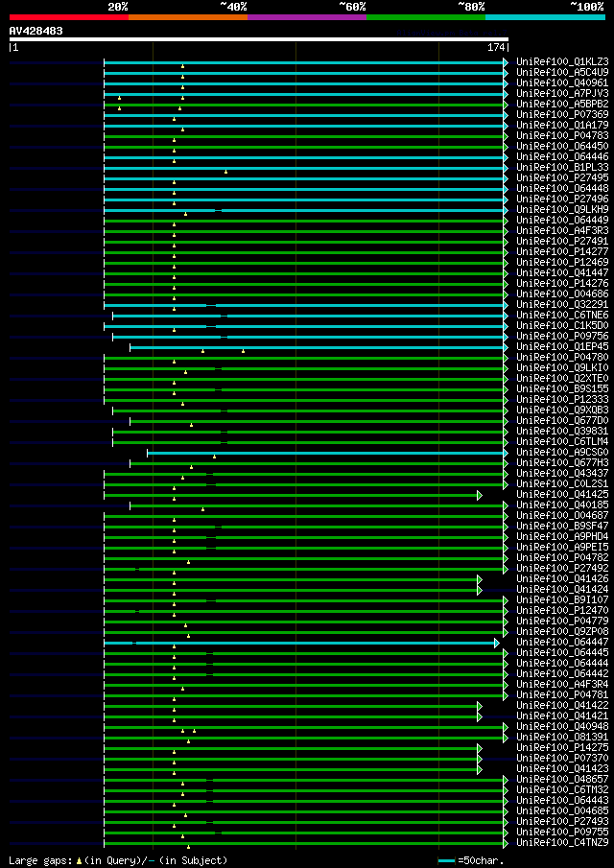Select the UniRef100_A4F3R3 label
Screen dimensions: 614x868
562,230
